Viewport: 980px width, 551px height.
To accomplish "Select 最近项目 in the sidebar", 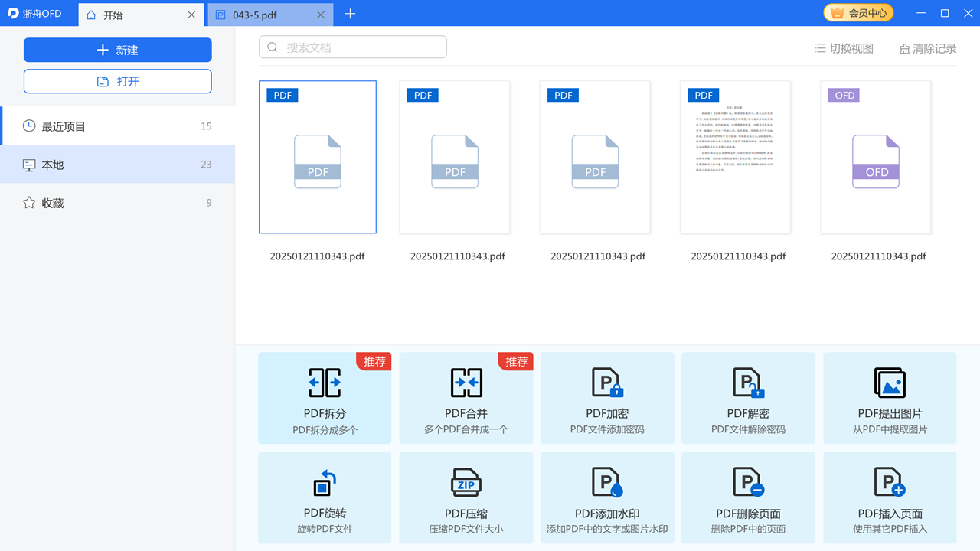I will tap(64, 126).
